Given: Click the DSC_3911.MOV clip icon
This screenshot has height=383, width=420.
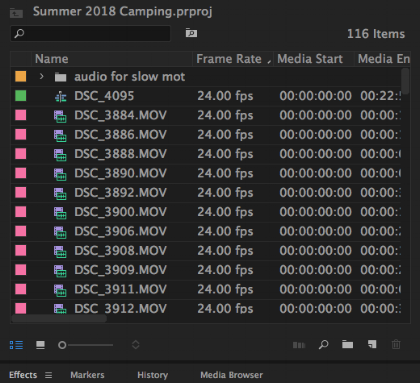Looking at the screenshot, I should click(x=60, y=290).
